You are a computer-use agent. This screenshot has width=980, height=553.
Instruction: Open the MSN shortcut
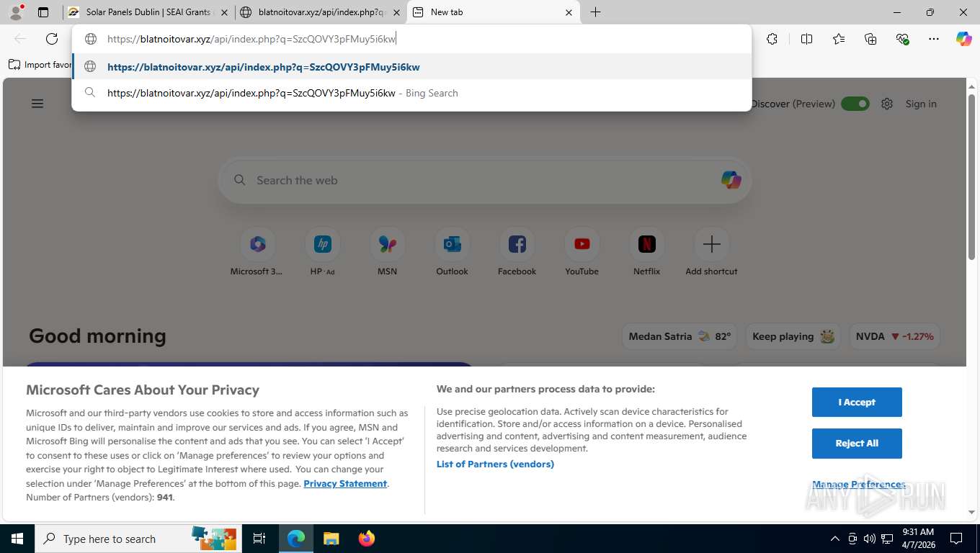point(387,245)
